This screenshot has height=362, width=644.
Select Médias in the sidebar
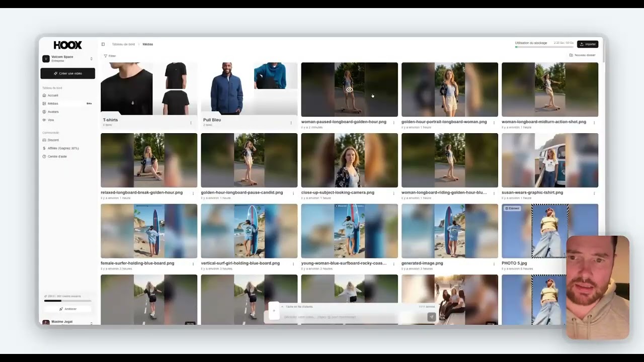(x=67, y=104)
